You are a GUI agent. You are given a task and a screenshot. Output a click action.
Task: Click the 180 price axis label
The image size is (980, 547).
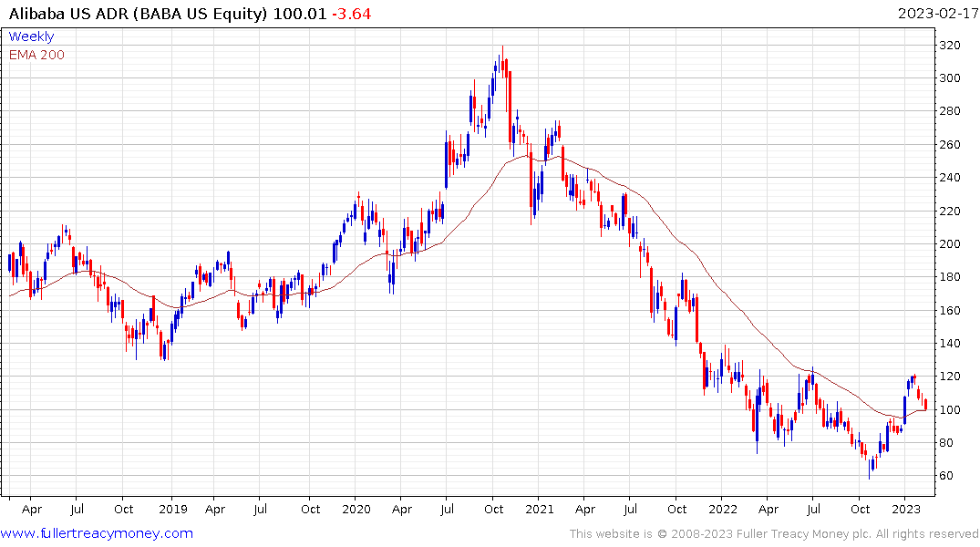pyautogui.click(x=950, y=277)
